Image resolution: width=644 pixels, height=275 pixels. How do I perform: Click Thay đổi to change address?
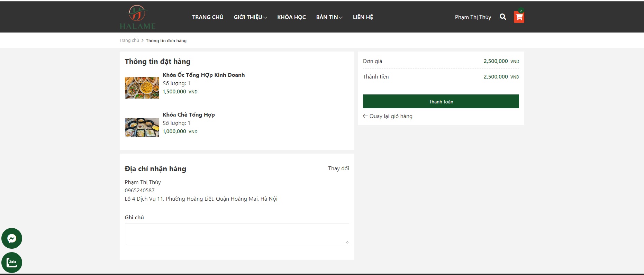point(338,168)
